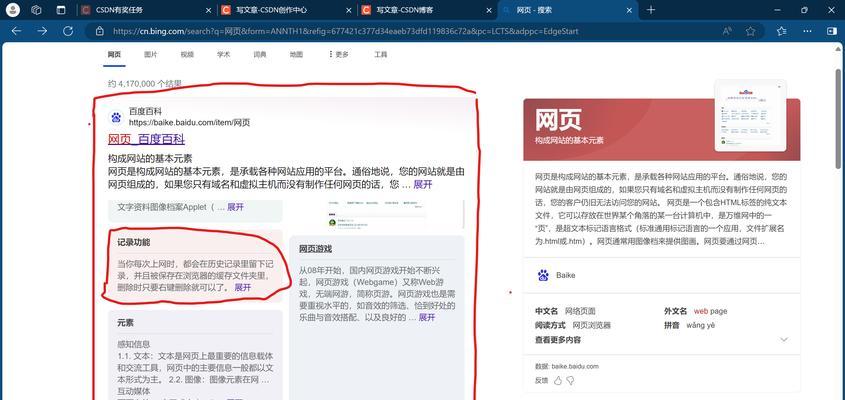845x400 pixels.
Task: Open a new tab with the plus button
Action: [x=651, y=10]
